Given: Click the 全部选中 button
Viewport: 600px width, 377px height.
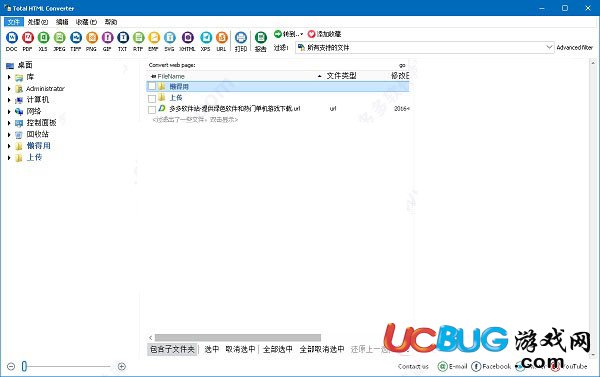Looking at the screenshot, I should [278, 349].
